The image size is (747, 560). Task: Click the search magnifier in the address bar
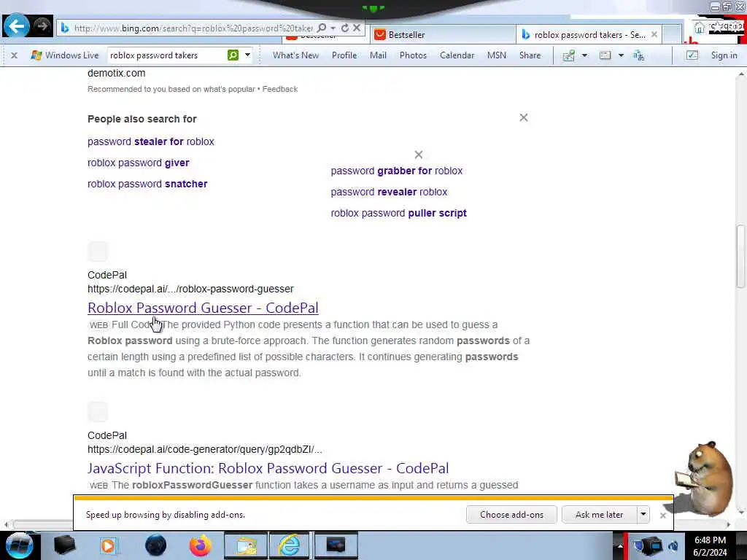coord(322,28)
